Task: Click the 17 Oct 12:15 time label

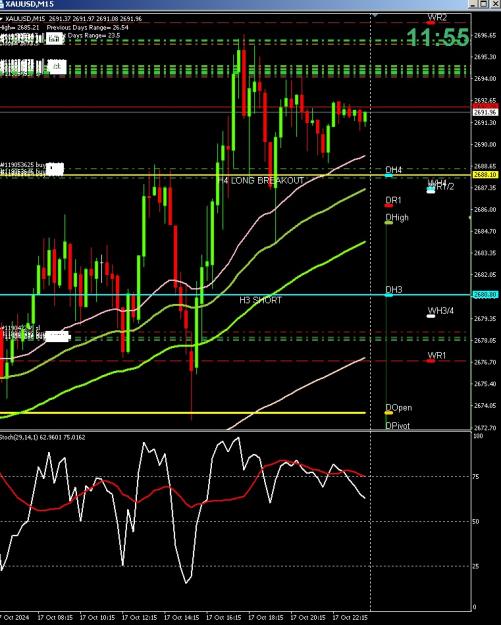Action: pyautogui.click(x=139, y=617)
